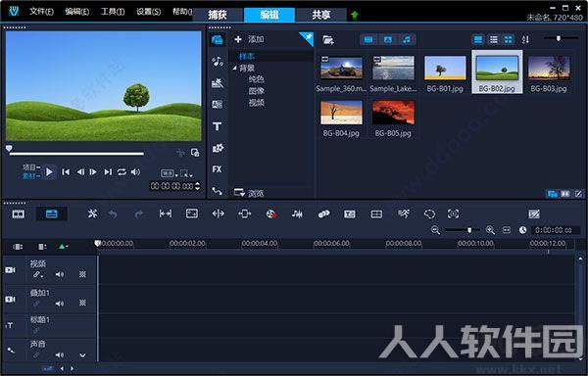588x376 pixels.
Task: Click the import media files folder icon
Action: 328,40
